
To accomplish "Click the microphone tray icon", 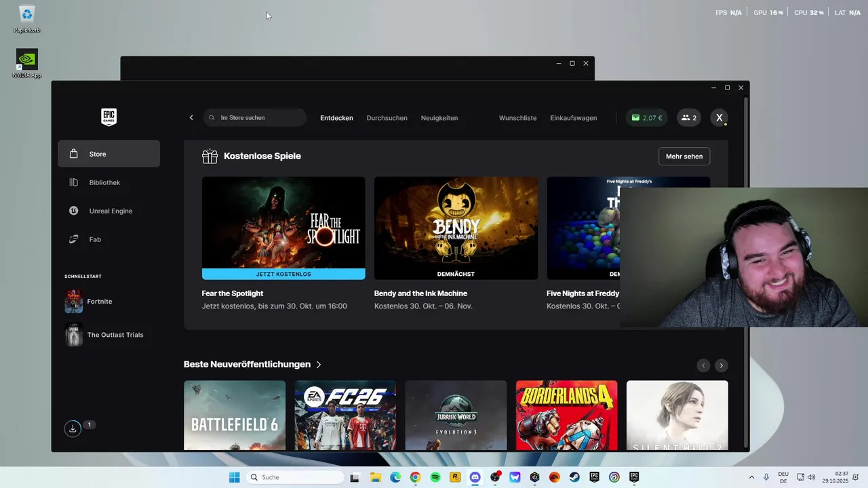I will (x=766, y=477).
